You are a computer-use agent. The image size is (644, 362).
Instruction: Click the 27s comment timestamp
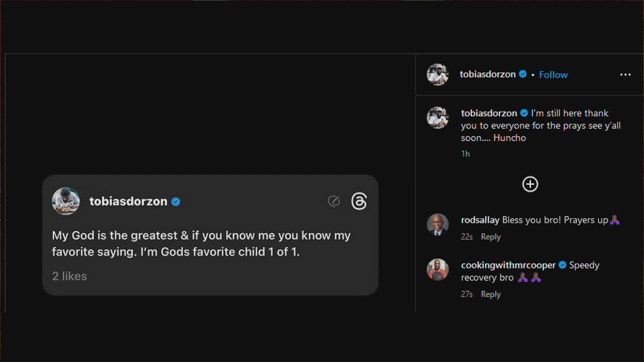(467, 294)
